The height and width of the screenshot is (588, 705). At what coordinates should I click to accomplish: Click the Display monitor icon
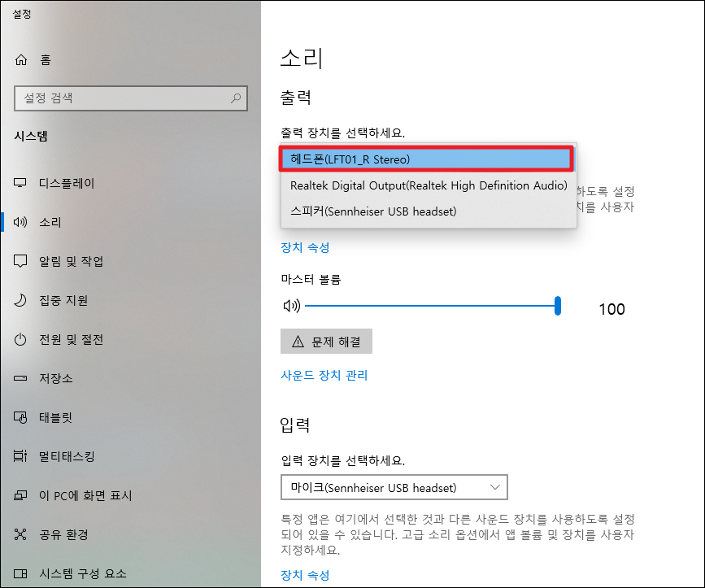pos(21,183)
